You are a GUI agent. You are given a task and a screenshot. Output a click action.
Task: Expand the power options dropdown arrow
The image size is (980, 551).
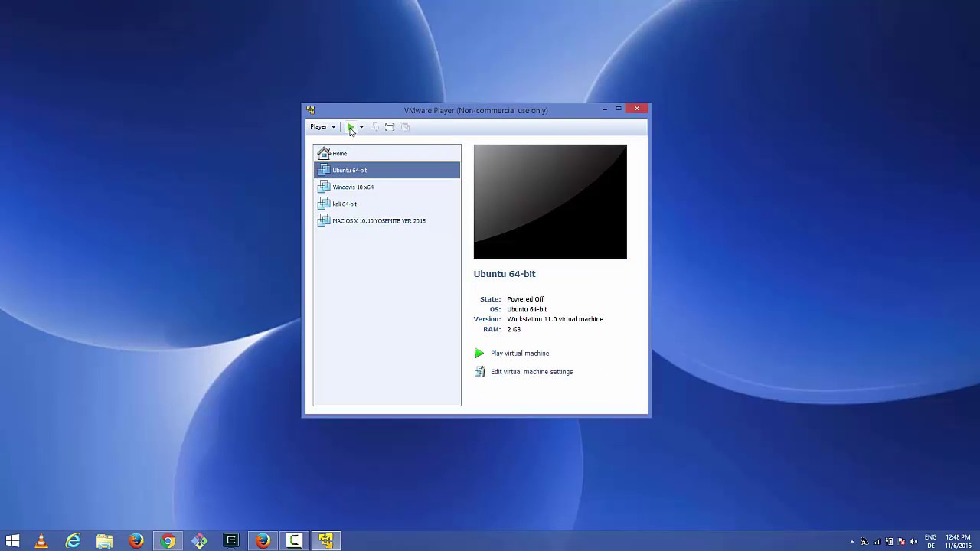[361, 127]
